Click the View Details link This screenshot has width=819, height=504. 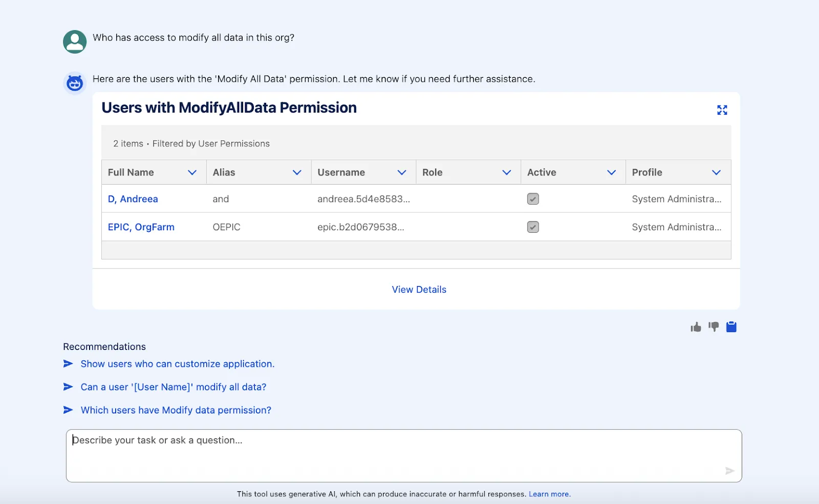point(419,290)
